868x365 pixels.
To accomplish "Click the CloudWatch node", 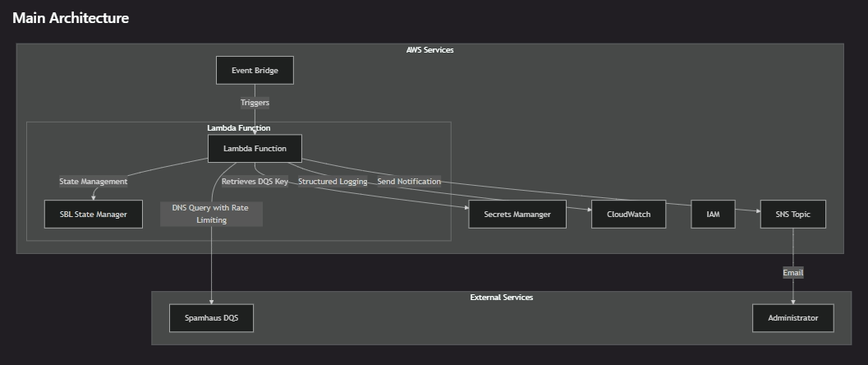I will click(x=628, y=215).
